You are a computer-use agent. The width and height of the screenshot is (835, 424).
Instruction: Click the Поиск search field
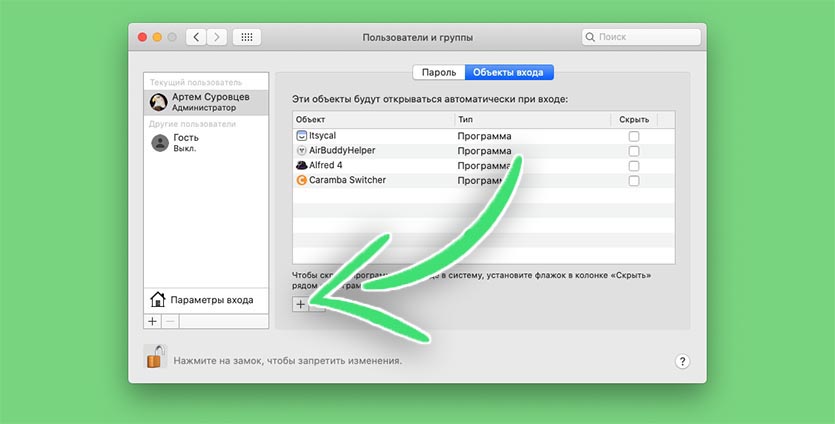[641, 37]
